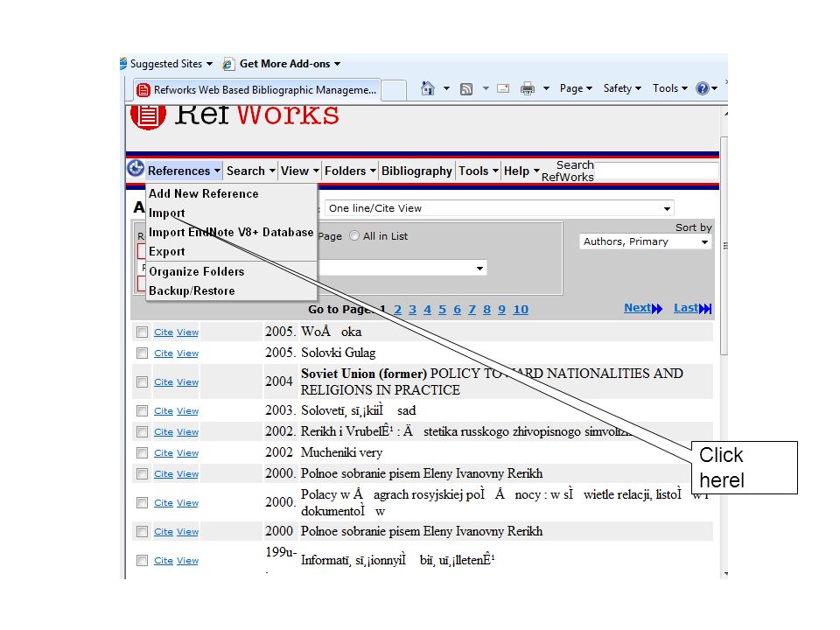Viewport: 840px width, 630px height.
Task: Click the Read Mail envelope icon
Action: coord(503,88)
